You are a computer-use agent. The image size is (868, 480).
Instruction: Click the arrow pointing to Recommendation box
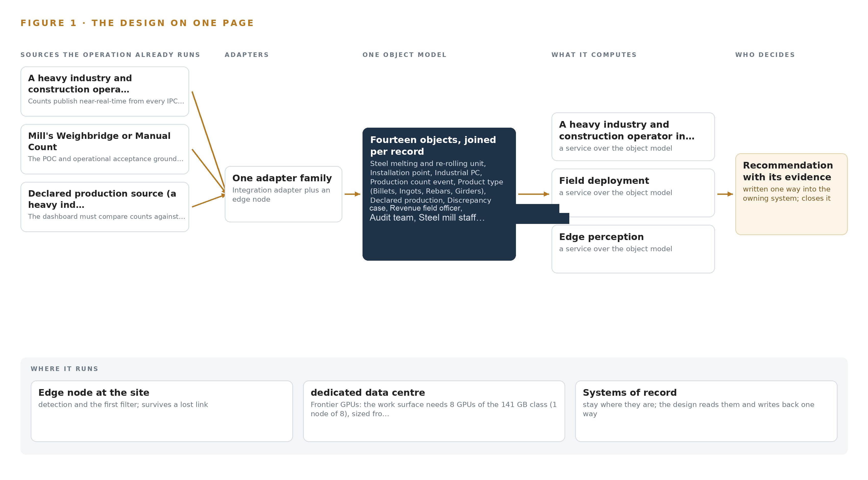tap(725, 194)
